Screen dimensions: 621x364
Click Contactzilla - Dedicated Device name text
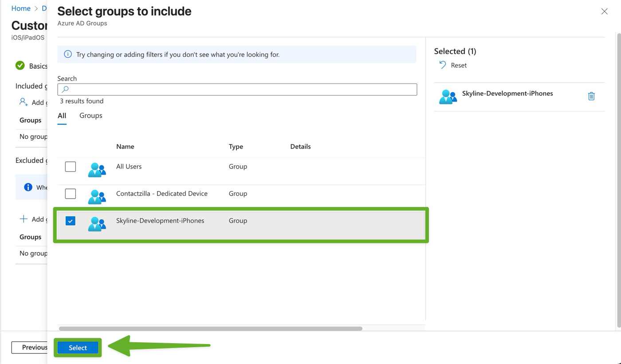coord(162,193)
